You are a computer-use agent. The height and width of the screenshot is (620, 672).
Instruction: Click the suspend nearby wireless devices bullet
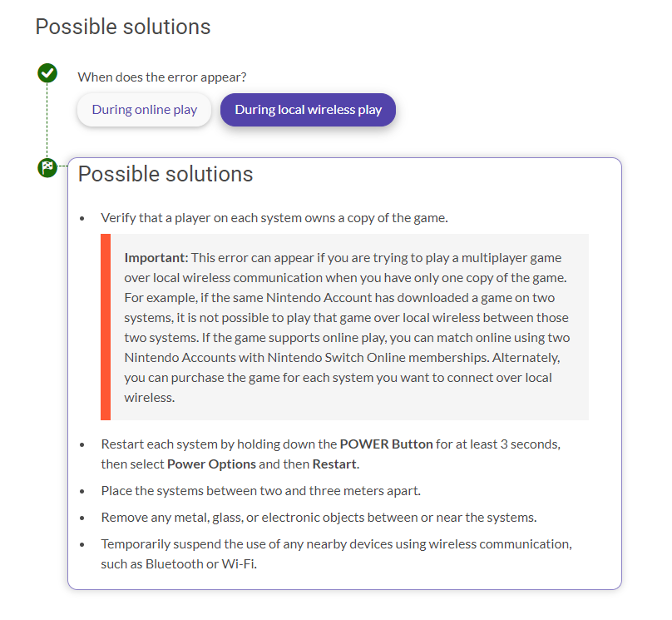tap(337, 554)
